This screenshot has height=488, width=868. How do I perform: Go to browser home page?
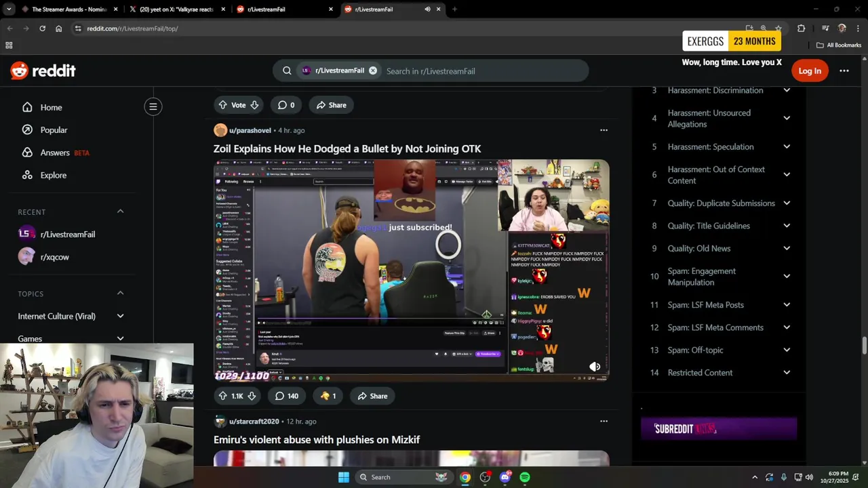click(x=58, y=28)
